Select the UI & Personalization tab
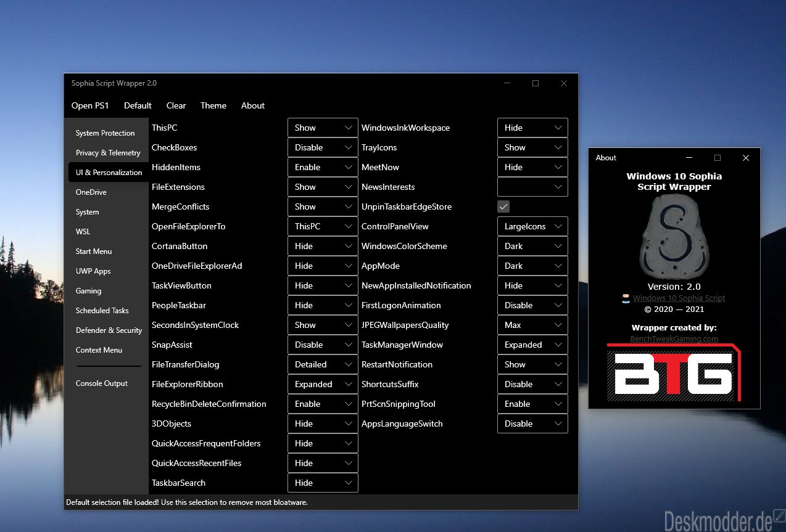The height and width of the screenshot is (532, 786). 109,173
